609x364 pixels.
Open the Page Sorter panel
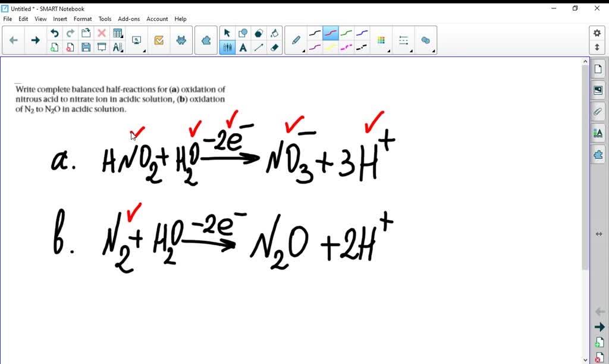click(x=599, y=68)
